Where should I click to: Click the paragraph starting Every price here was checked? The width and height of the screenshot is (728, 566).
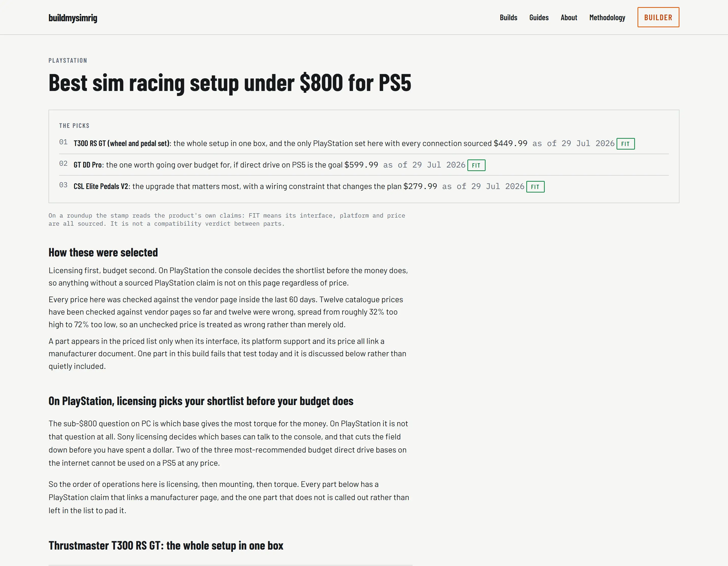(x=226, y=312)
